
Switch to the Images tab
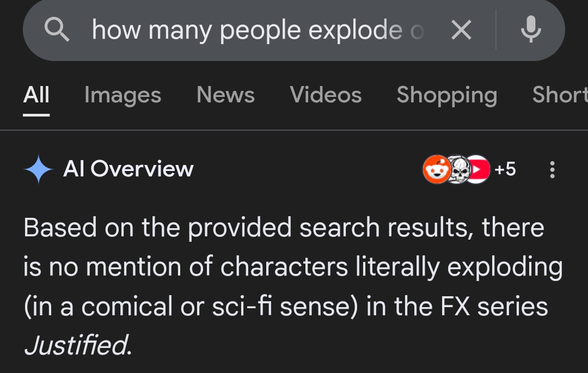click(x=122, y=95)
